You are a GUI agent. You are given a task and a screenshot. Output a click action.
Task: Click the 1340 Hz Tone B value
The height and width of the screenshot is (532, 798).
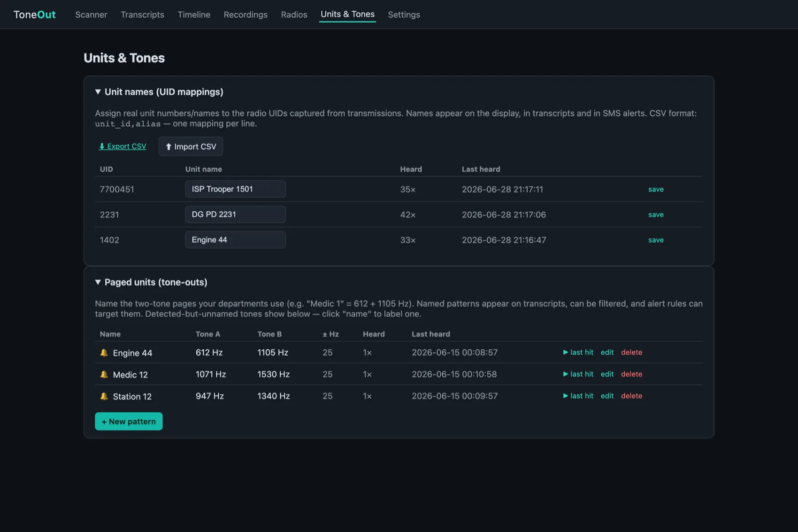click(273, 396)
